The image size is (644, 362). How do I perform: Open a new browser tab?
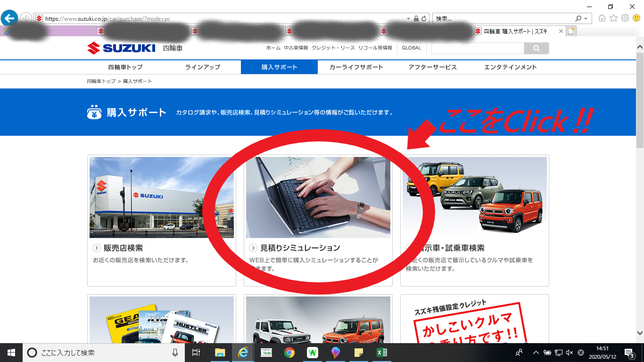point(571,31)
